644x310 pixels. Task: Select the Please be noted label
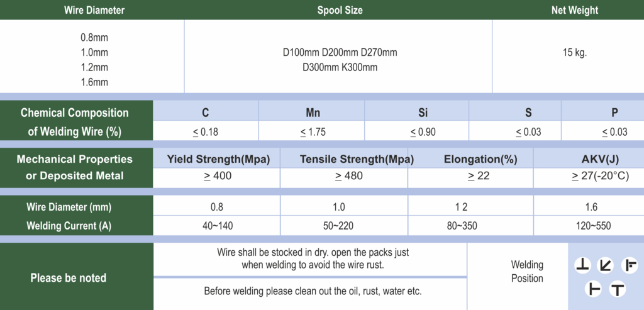click(x=68, y=278)
